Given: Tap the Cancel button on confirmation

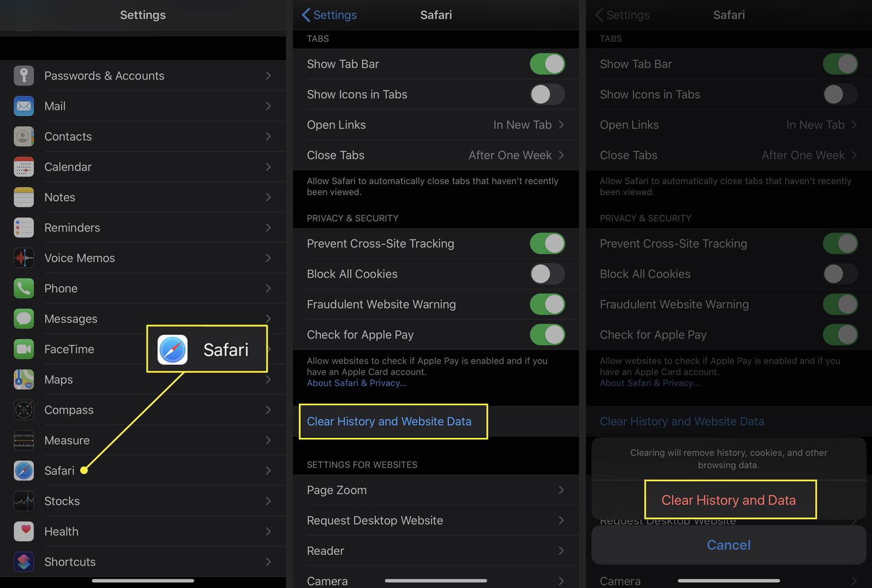Looking at the screenshot, I should (x=728, y=545).
